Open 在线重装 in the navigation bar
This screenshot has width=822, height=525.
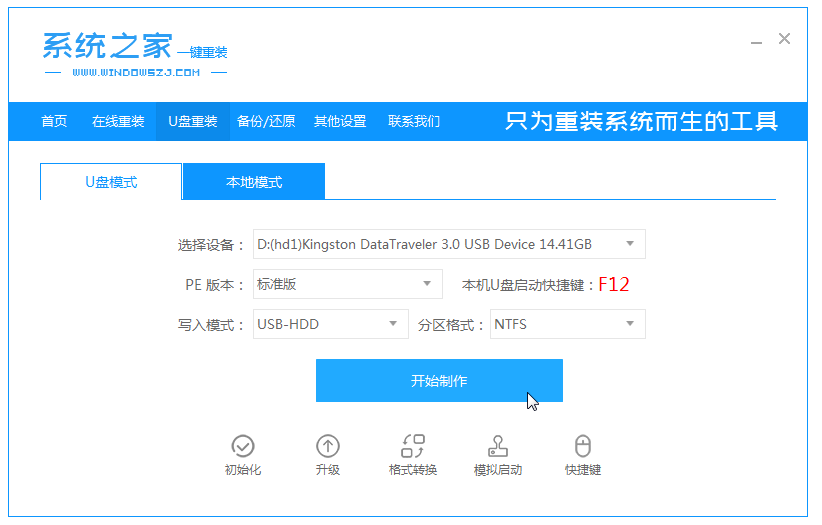tap(118, 122)
